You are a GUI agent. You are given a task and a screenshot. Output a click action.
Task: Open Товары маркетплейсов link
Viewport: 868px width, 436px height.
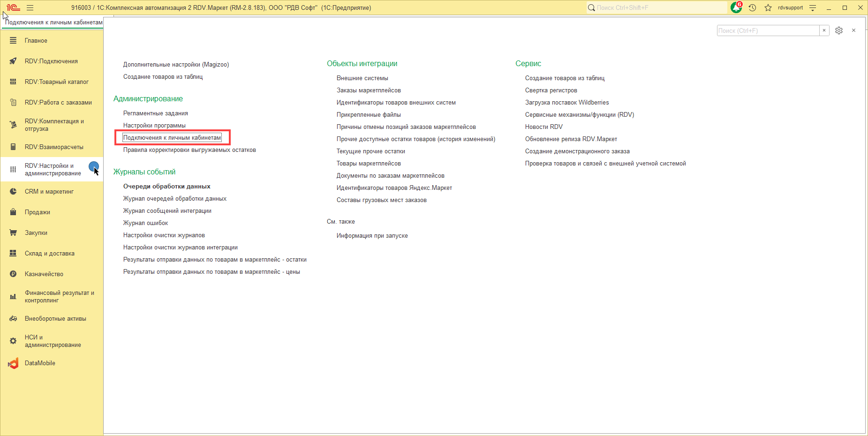click(x=369, y=164)
